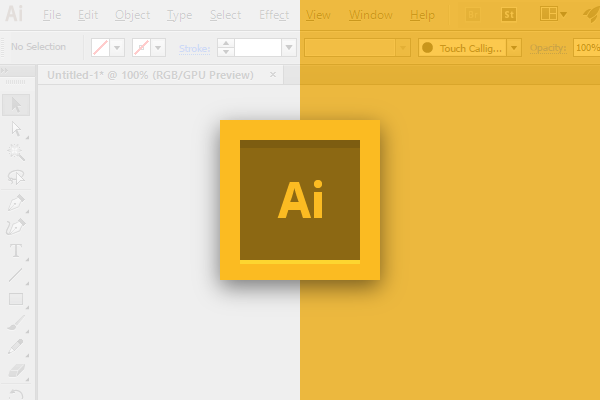Open the Select menu
Screen dimensions: 600x400
click(225, 15)
